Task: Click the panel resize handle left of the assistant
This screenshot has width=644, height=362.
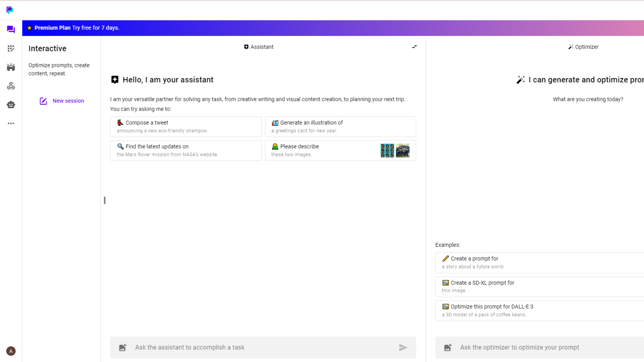Action: (105, 200)
